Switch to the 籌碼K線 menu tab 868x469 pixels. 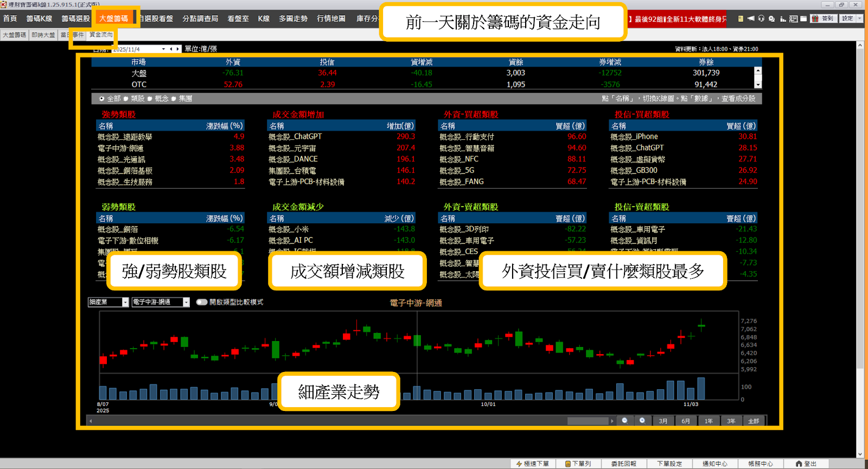[x=39, y=18]
